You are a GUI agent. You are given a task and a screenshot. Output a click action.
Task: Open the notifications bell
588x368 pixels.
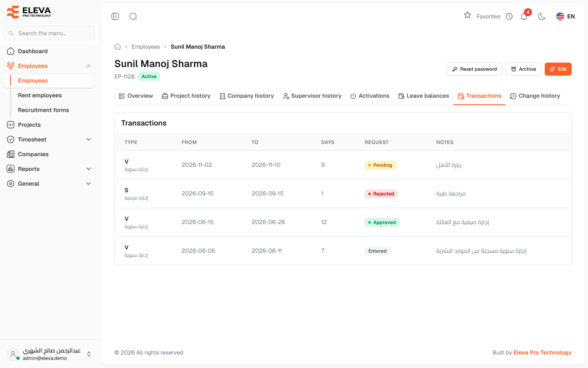point(524,16)
